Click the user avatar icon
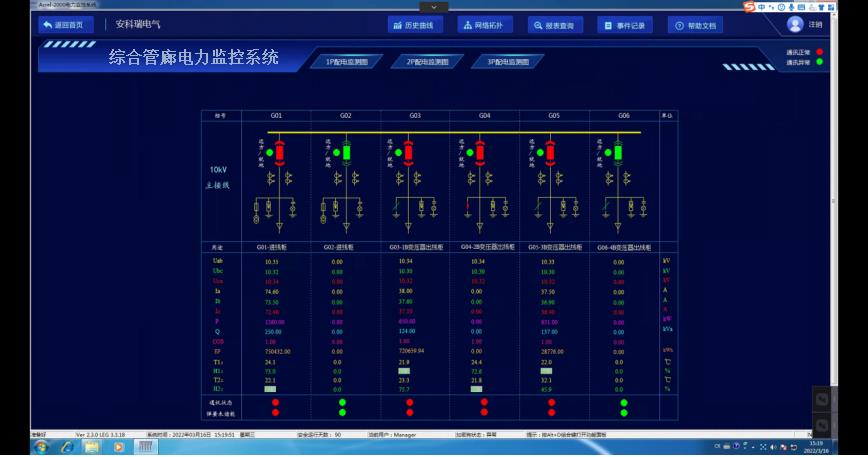This screenshot has height=457, width=868. (x=795, y=24)
